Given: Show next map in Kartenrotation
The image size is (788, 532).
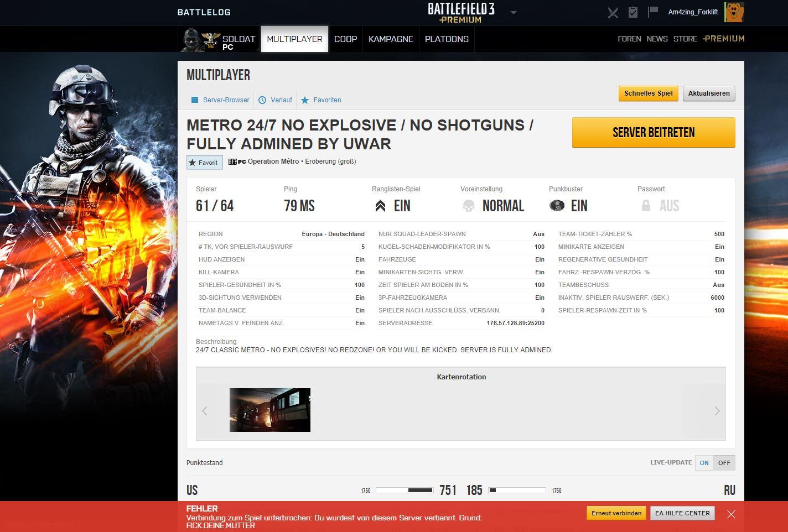Looking at the screenshot, I should [717, 411].
